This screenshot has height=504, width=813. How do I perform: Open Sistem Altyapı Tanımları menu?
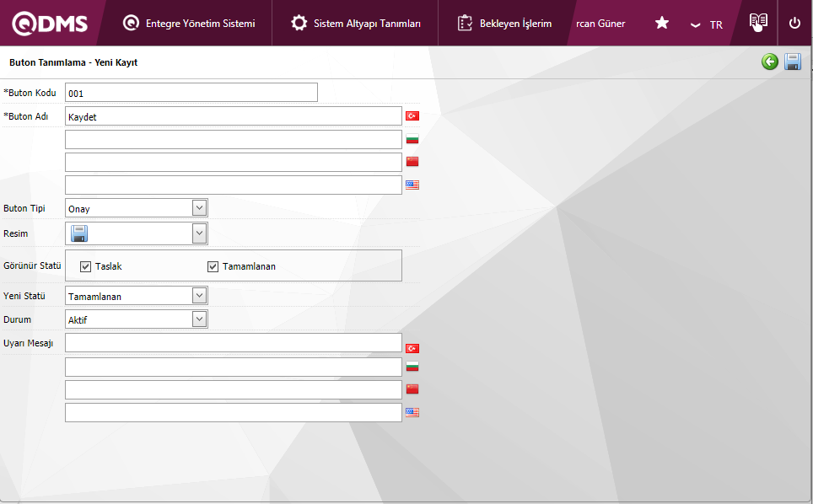(355, 24)
